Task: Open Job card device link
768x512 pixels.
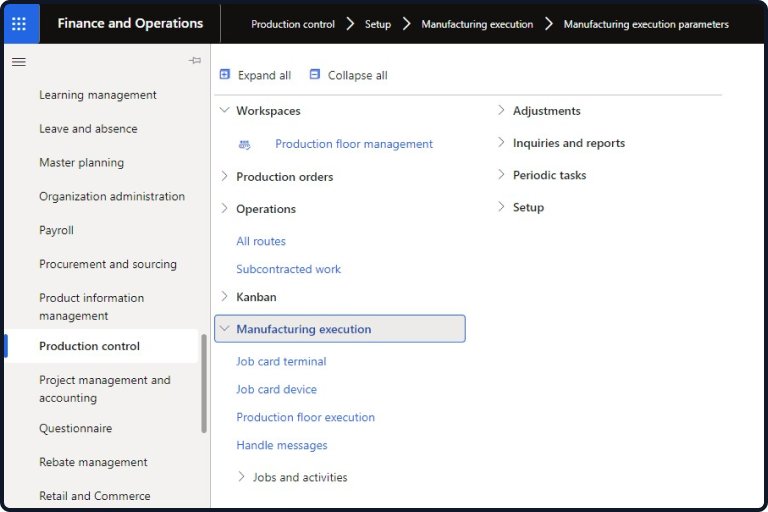Action: 276,390
